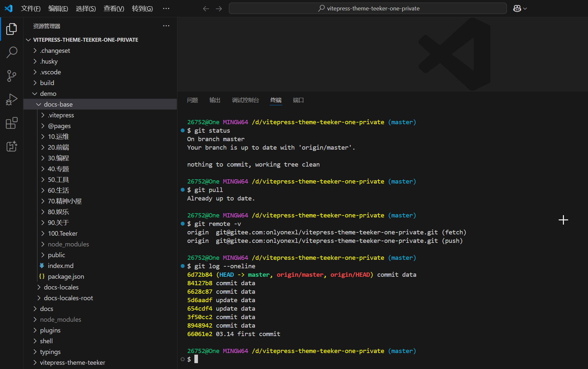Expand the vitepress-theme-teeker folder

100,362
